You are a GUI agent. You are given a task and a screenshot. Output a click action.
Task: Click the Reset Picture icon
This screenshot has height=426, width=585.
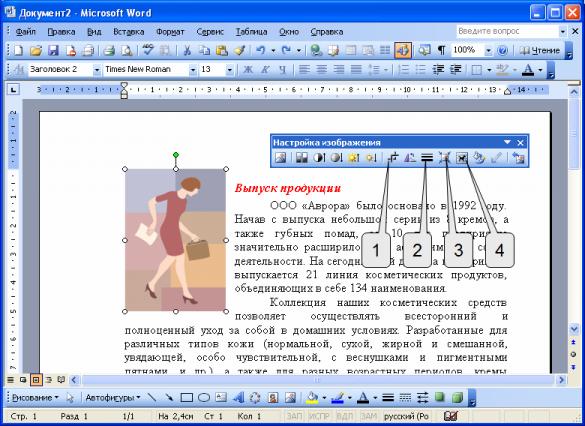coord(518,158)
